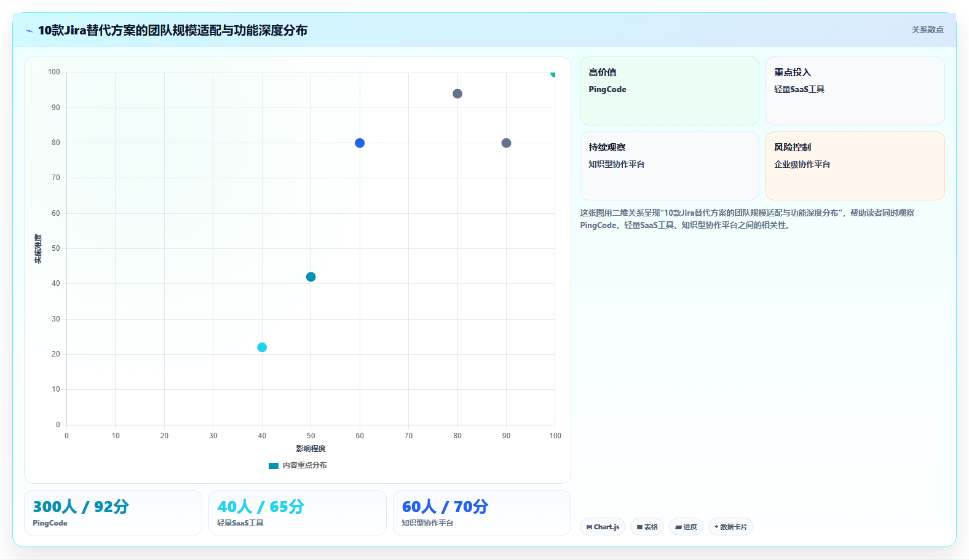Click the x-axis tick label 100
The height and width of the screenshot is (560, 969).
(555, 436)
